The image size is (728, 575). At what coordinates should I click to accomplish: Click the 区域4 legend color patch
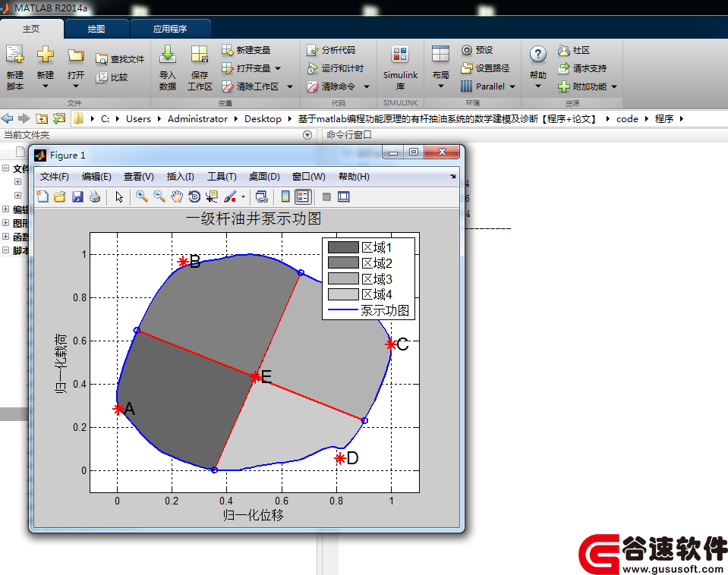pyautogui.click(x=343, y=294)
